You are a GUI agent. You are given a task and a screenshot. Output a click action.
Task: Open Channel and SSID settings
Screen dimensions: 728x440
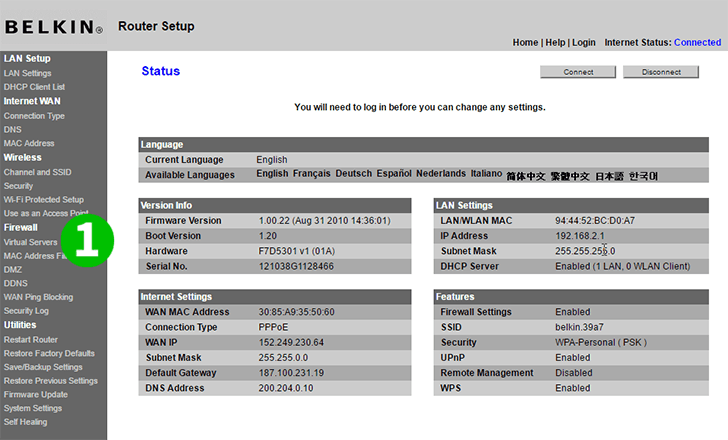37,172
